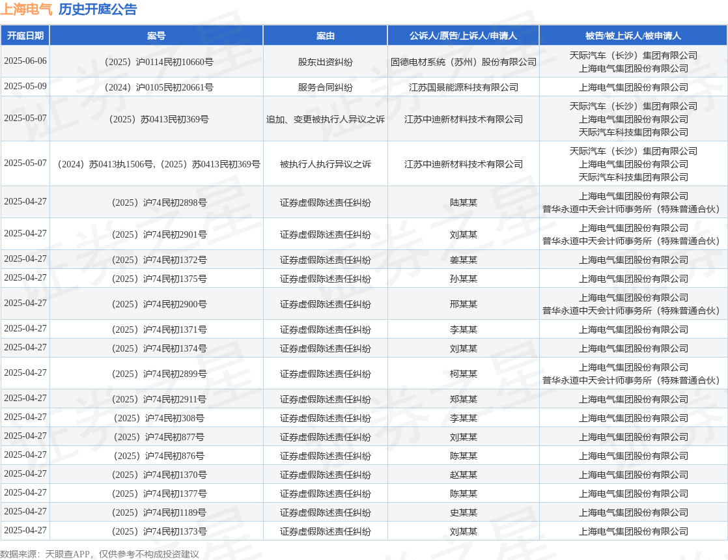
Task: Click case number (2025)沪74民初308号
Action: [156, 419]
